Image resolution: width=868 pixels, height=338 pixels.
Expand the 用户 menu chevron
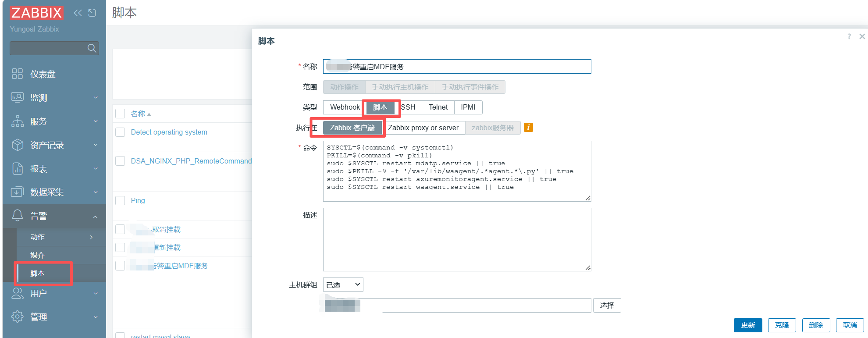pos(96,293)
